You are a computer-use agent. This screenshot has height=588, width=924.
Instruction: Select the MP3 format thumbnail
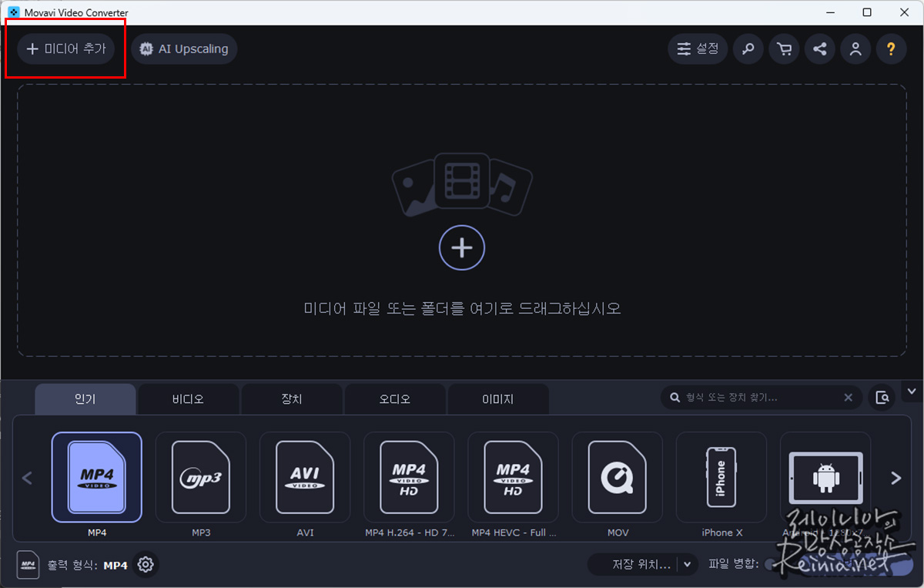point(201,478)
